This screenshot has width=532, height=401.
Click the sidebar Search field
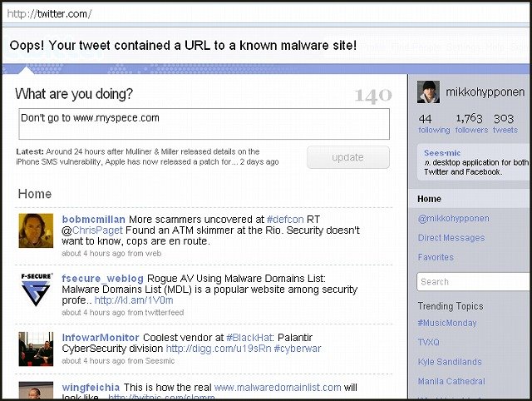[x=474, y=282]
